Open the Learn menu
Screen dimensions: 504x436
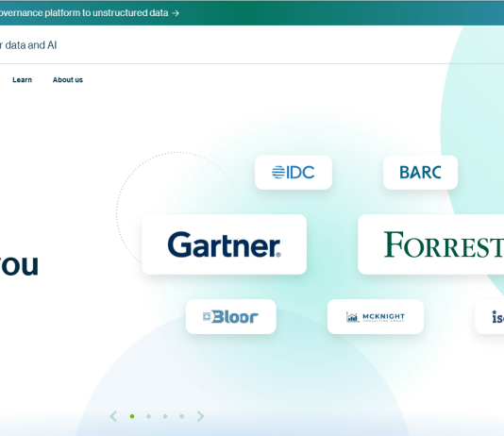click(22, 79)
